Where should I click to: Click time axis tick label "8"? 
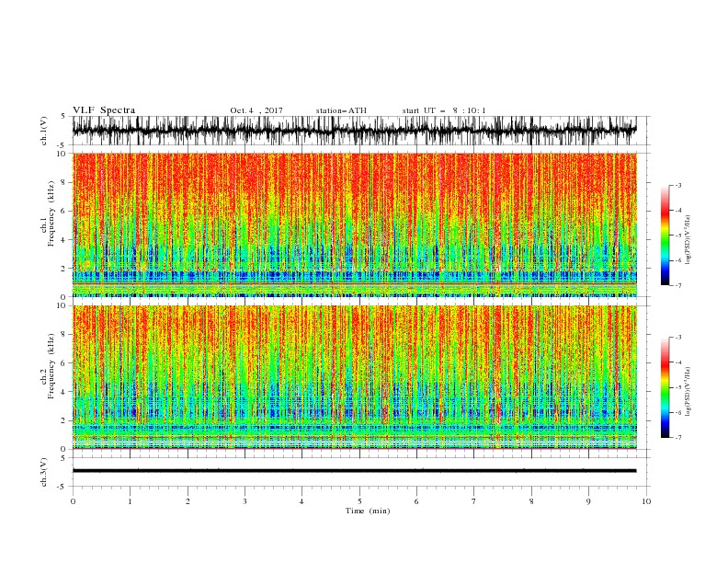[x=531, y=501]
